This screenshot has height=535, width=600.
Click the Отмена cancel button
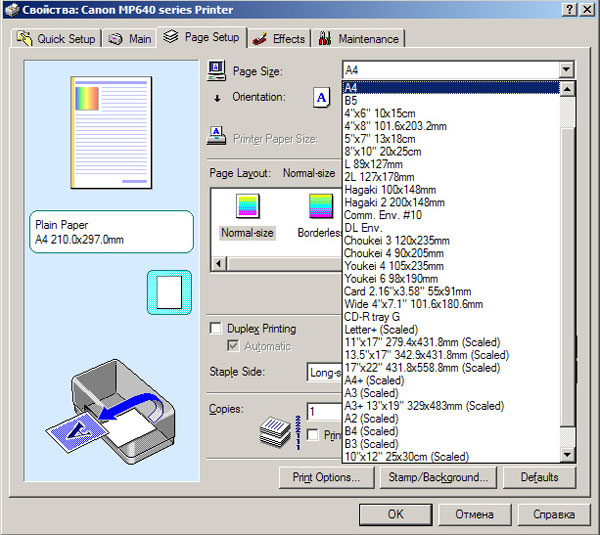[474, 514]
